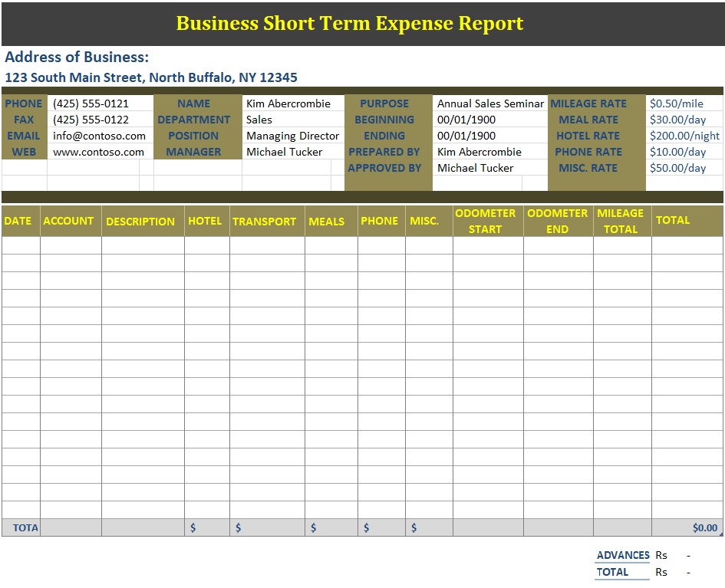Select the Business Short Term Expense Report title
The width and height of the screenshot is (725, 588).
click(x=350, y=23)
